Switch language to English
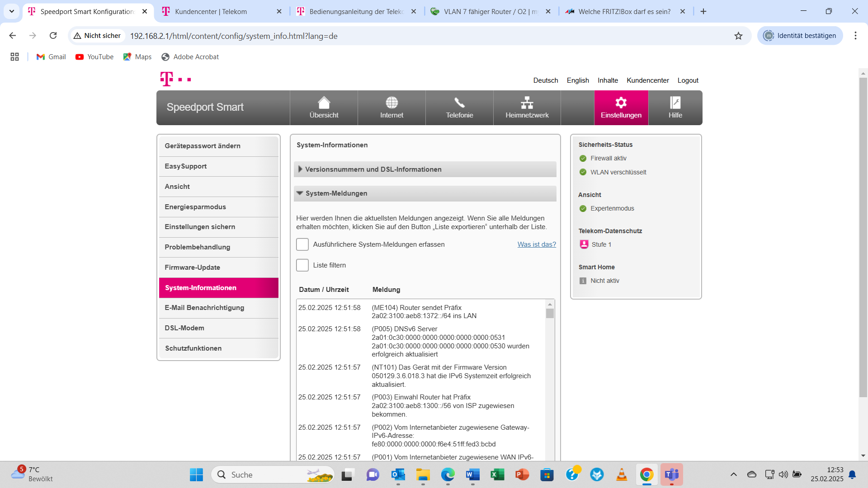This screenshot has height=488, width=868. [578, 80]
